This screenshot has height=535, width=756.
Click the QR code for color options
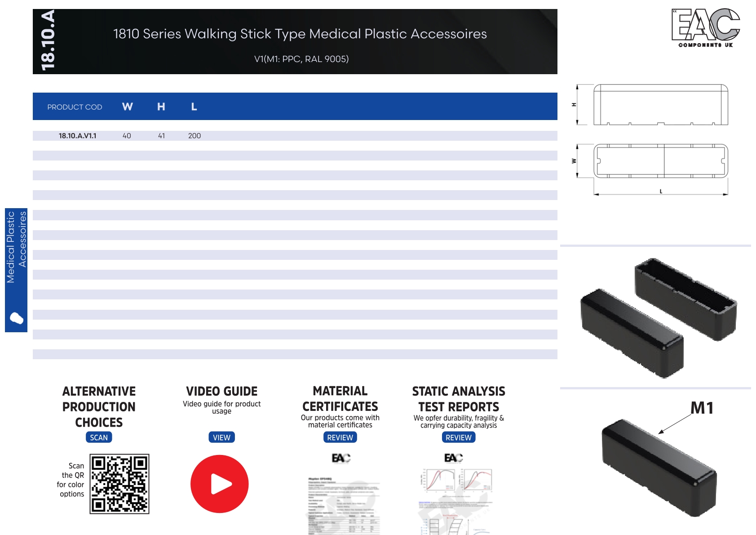click(119, 484)
